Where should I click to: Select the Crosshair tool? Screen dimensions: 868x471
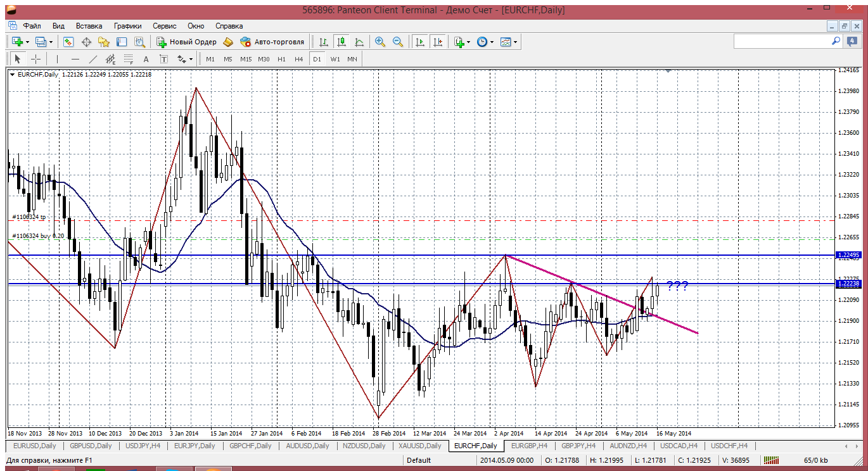pyautogui.click(x=36, y=59)
